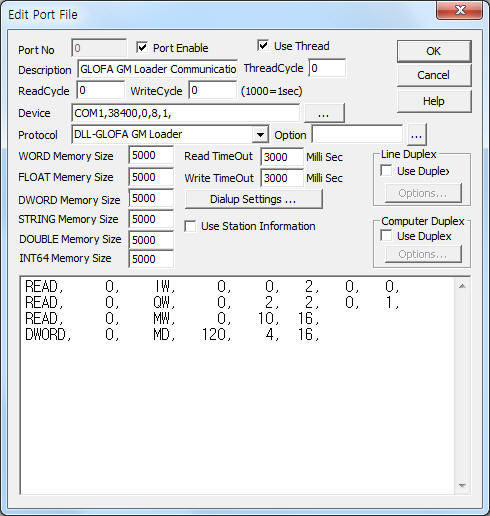Uncheck the Port Enable checkbox

coord(142,47)
